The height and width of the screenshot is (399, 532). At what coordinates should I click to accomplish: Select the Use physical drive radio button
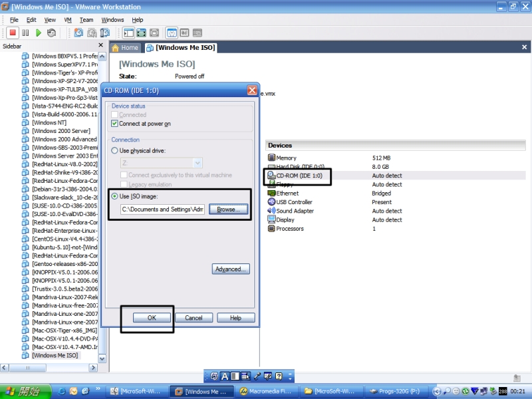pyautogui.click(x=114, y=151)
